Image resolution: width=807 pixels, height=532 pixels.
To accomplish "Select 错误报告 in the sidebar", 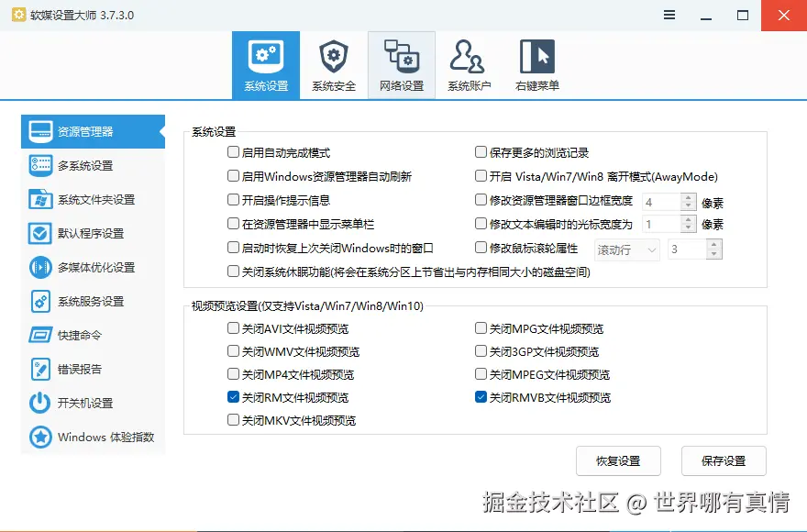I will pyautogui.click(x=94, y=370).
